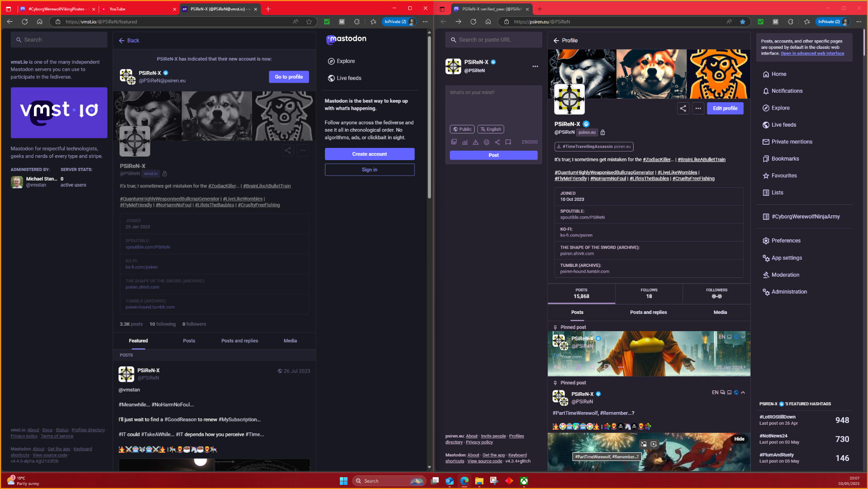
Task: Open Administration in the sidebar
Action: click(x=785, y=292)
